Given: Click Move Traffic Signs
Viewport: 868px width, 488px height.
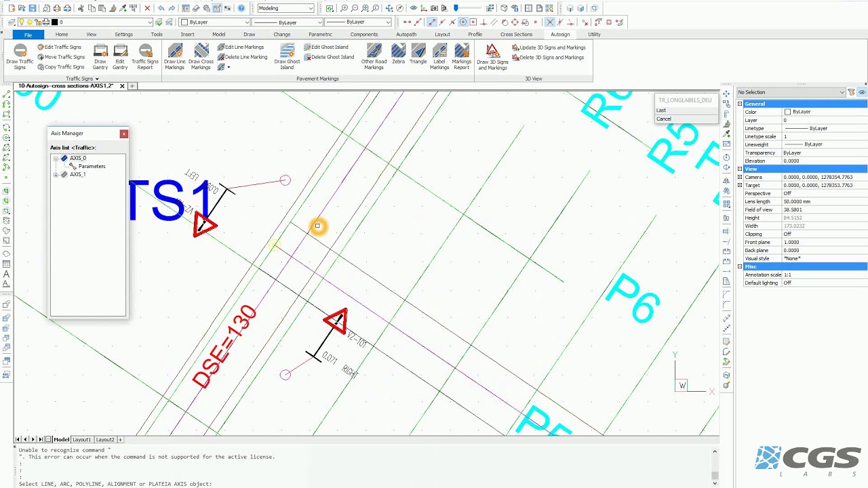Looking at the screenshot, I should pyautogui.click(x=61, y=57).
